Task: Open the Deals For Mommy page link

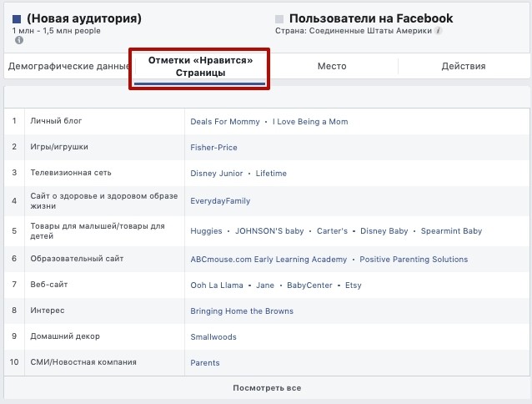Action: (x=225, y=122)
